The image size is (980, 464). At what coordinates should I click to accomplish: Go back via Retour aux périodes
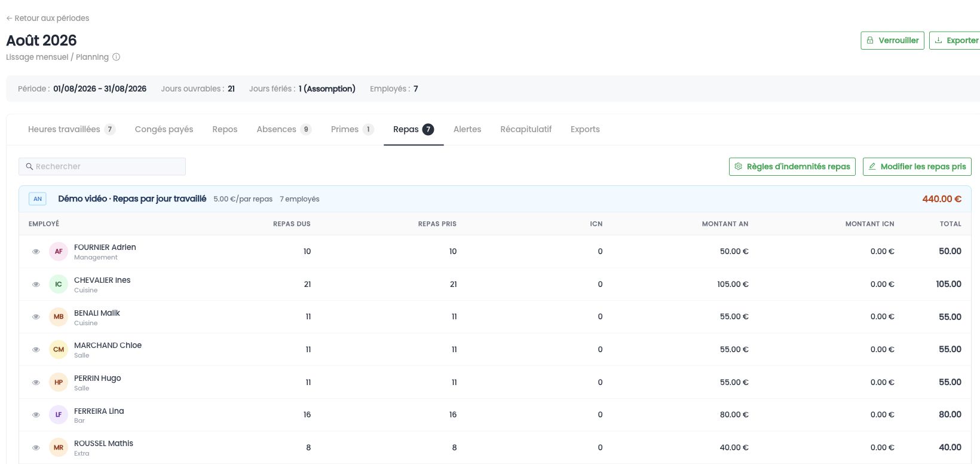point(48,19)
